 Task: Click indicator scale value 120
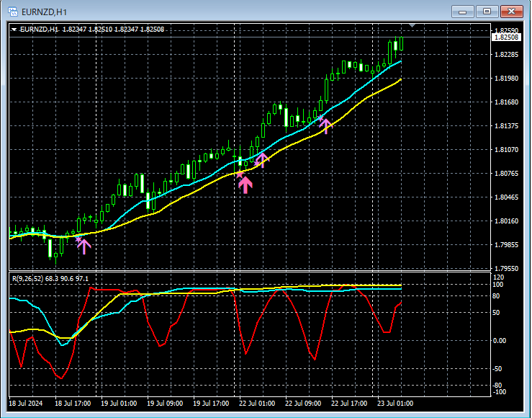(498, 277)
